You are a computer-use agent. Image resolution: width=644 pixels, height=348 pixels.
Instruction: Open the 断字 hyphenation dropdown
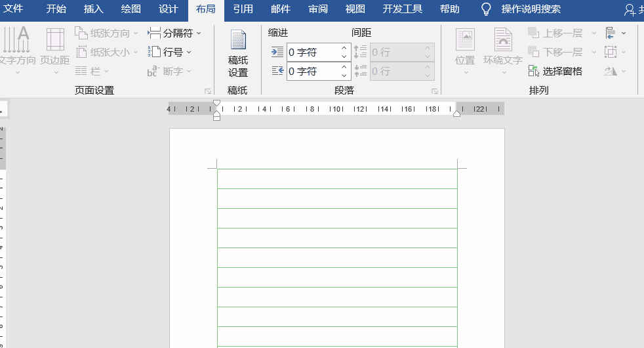pos(170,71)
